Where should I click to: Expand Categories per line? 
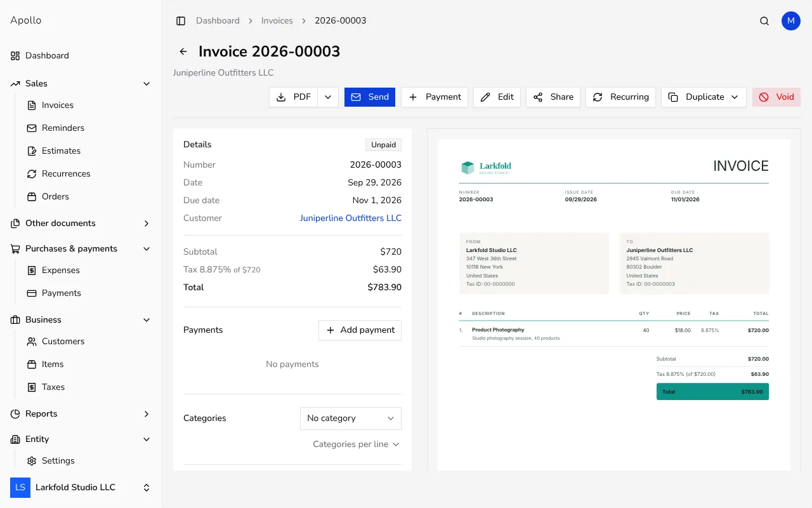coord(356,444)
